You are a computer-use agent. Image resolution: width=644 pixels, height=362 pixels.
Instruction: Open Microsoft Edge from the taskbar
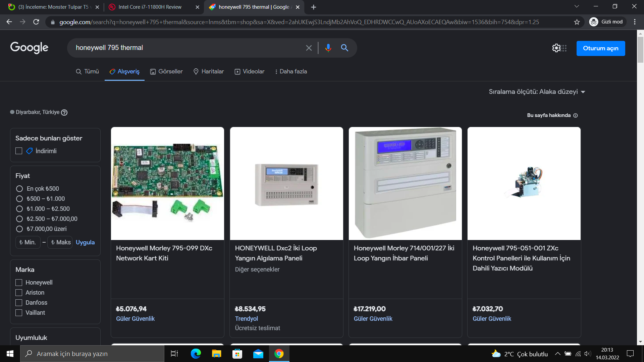(x=196, y=354)
